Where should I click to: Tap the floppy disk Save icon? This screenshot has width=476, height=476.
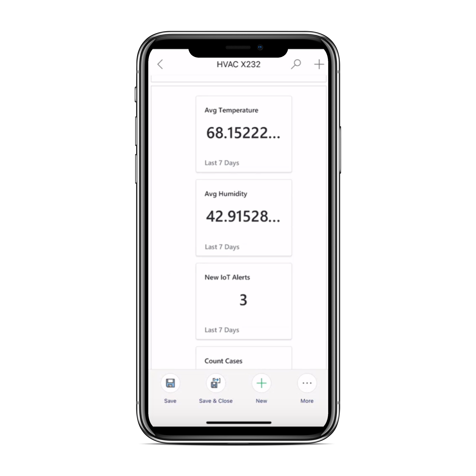point(170,383)
